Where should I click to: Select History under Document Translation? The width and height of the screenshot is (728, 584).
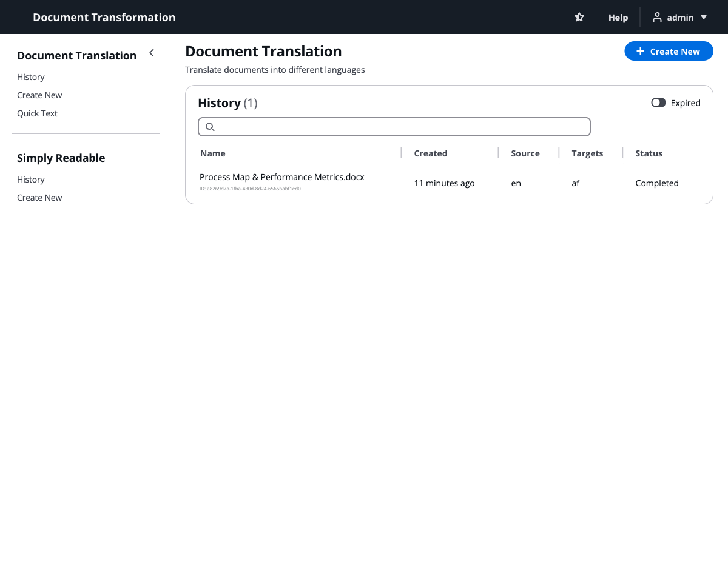pos(31,77)
